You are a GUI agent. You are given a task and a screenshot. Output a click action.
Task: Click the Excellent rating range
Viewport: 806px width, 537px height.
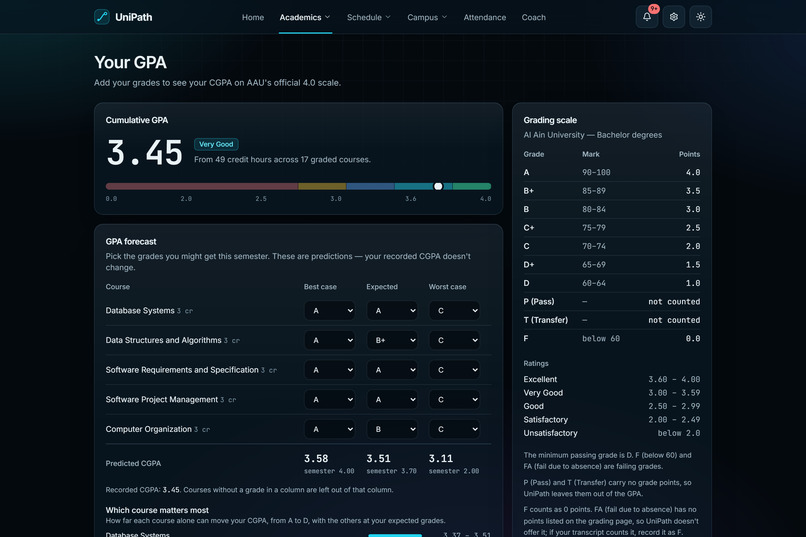click(674, 379)
